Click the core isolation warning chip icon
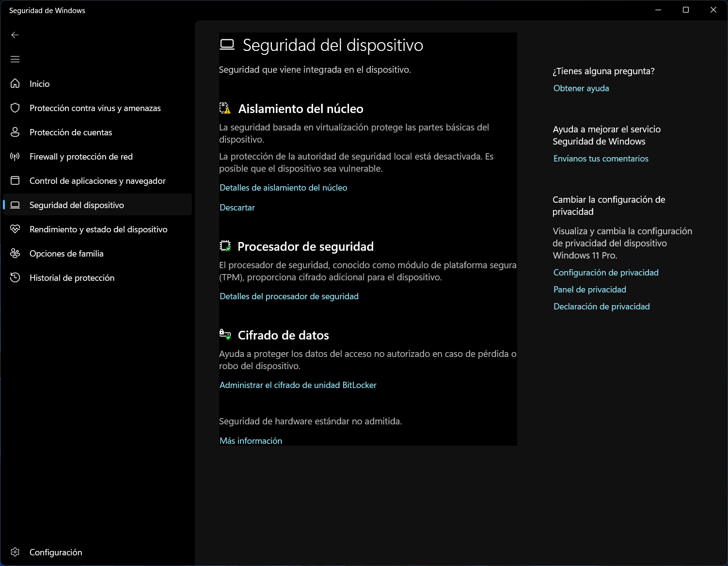Screen dimensions: 728x566 click(225, 108)
